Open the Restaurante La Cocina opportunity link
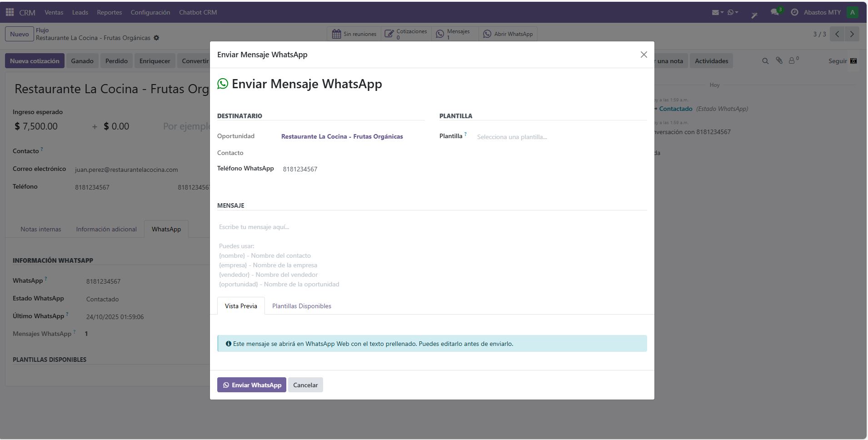Image resolution: width=868 pixels, height=440 pixels. click(342, 136)
